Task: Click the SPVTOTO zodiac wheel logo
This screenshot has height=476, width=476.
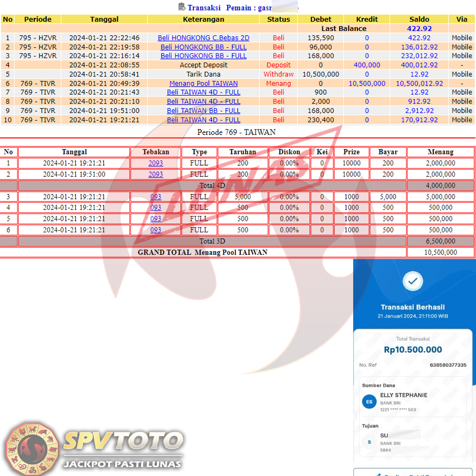Action: [32, 447]
